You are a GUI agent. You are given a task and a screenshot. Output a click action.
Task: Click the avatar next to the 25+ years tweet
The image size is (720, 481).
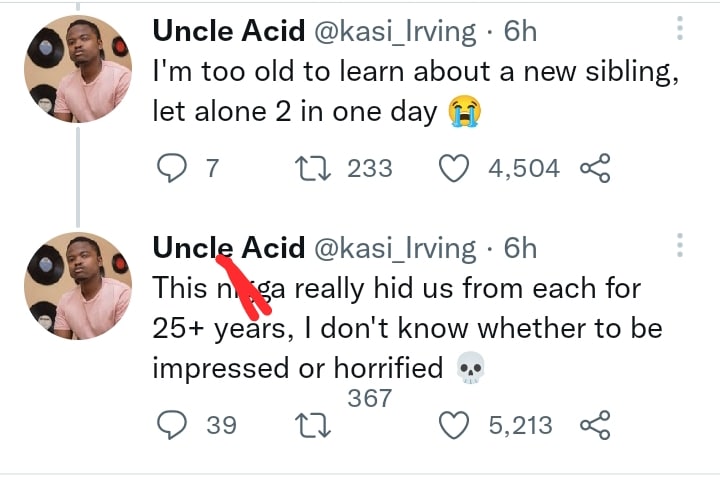(x=78, y=288)
